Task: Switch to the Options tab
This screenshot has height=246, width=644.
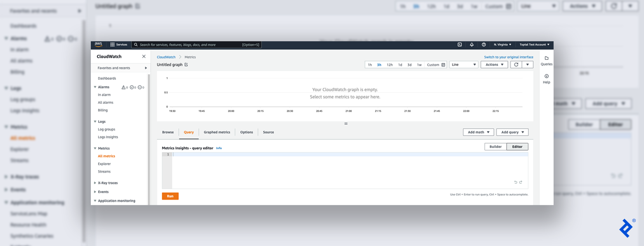Action: click(x=246, y=132)
